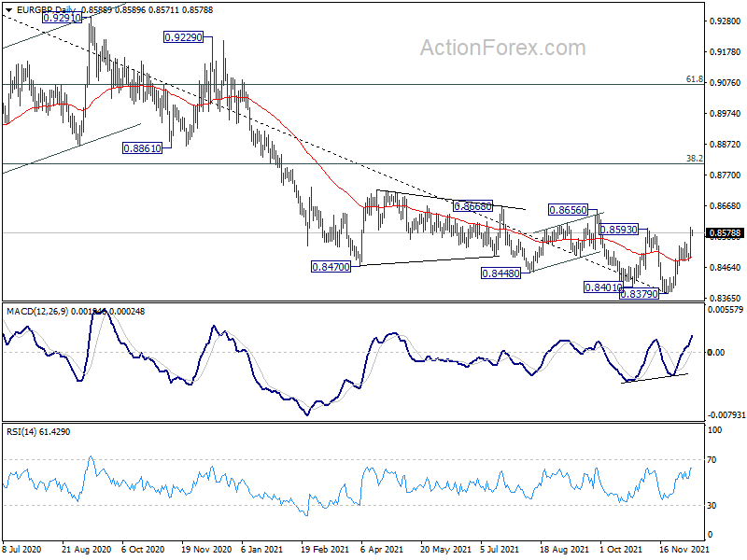Select the 0.86560 price label

(x=568, y=209)
